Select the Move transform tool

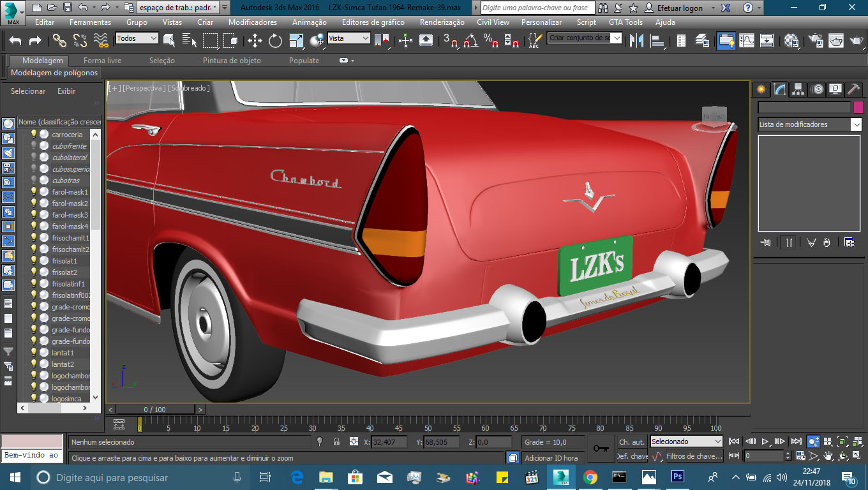(255, 41)
